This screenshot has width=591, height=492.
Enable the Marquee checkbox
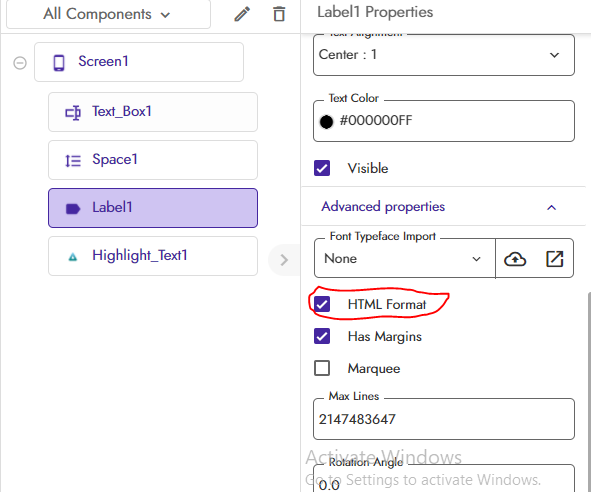pyautogui.click(x=322, y=368)
